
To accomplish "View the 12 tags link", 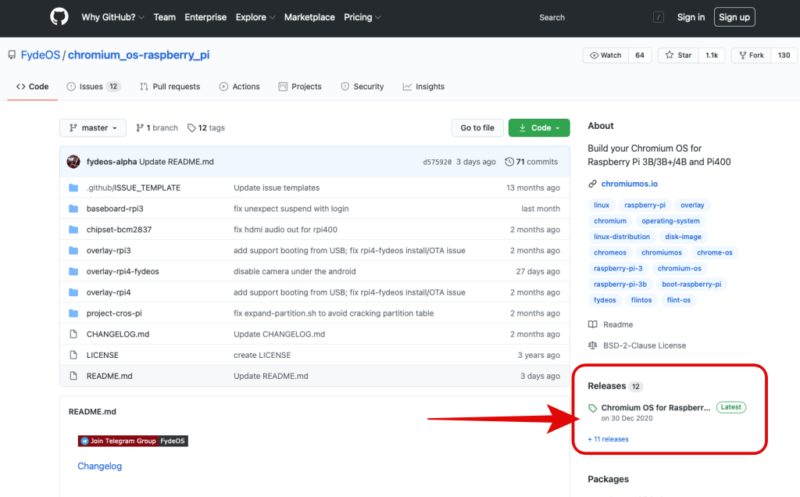I will (x=206, y=128).
